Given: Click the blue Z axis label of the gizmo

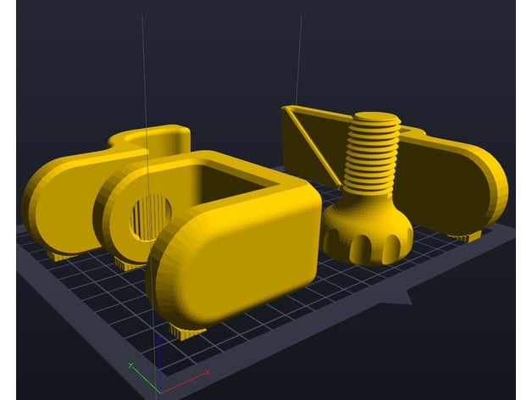Looking at the screenshot, I should (x=158, y=340).
